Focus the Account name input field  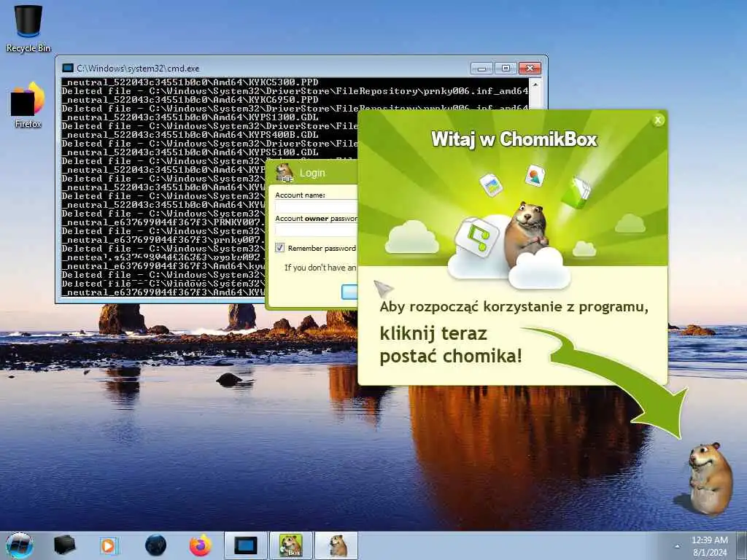tap(316, 206)
